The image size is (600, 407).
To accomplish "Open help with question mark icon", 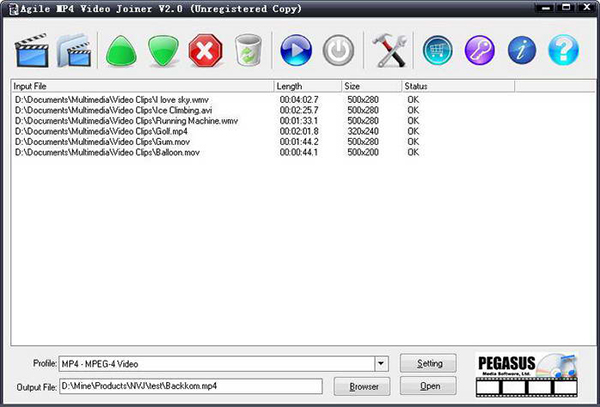I will [x=565, y=49].
